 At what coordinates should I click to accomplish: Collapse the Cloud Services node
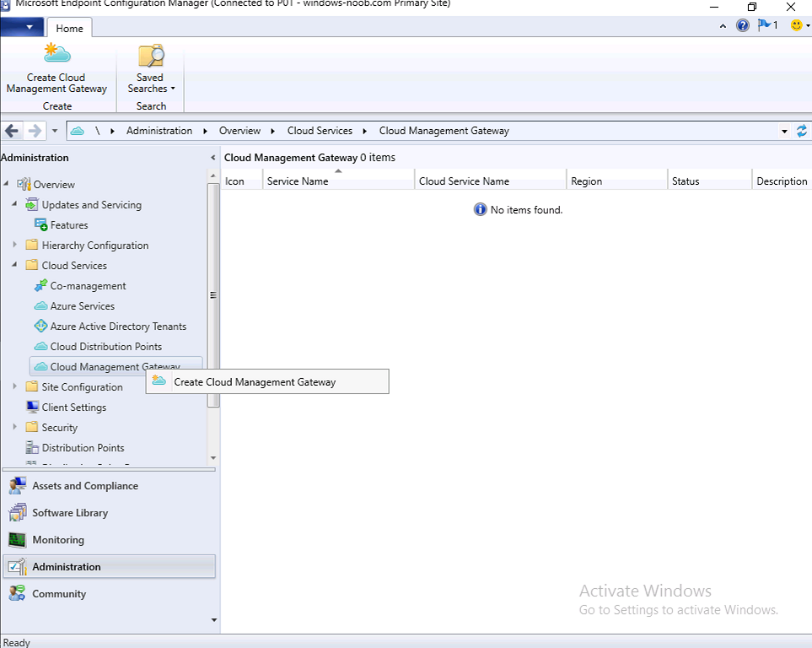pos(14,264)
